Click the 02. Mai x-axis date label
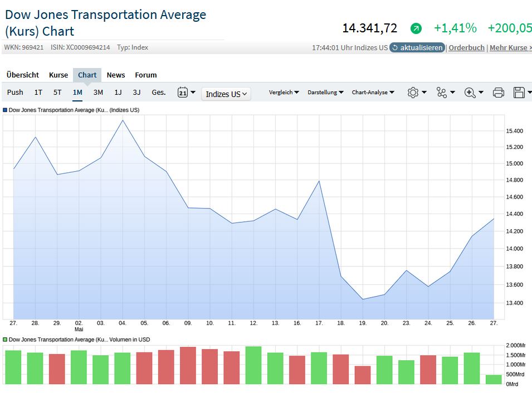This screenshot has width=532, height=397. (x=79, y=326)
